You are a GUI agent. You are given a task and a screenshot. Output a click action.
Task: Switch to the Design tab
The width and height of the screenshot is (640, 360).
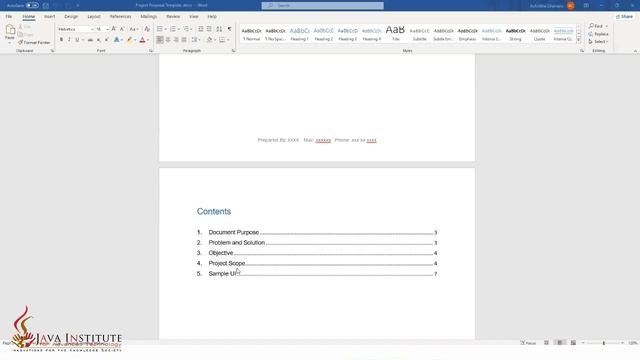(x=71, y=17)
